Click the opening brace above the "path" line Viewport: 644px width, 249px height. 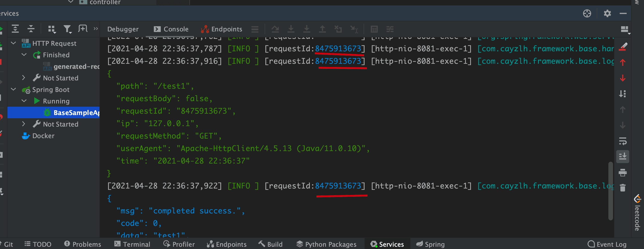(109, 74)
